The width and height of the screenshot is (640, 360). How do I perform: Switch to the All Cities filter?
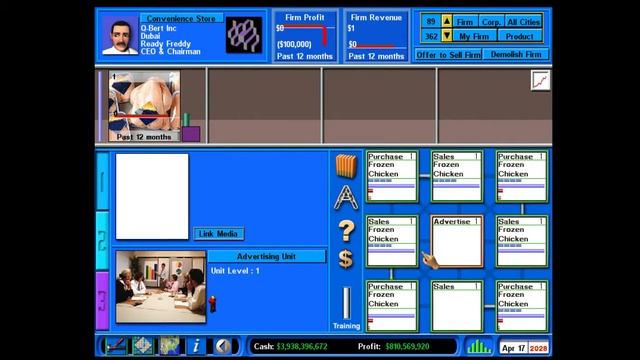click(x=524, y=22)
